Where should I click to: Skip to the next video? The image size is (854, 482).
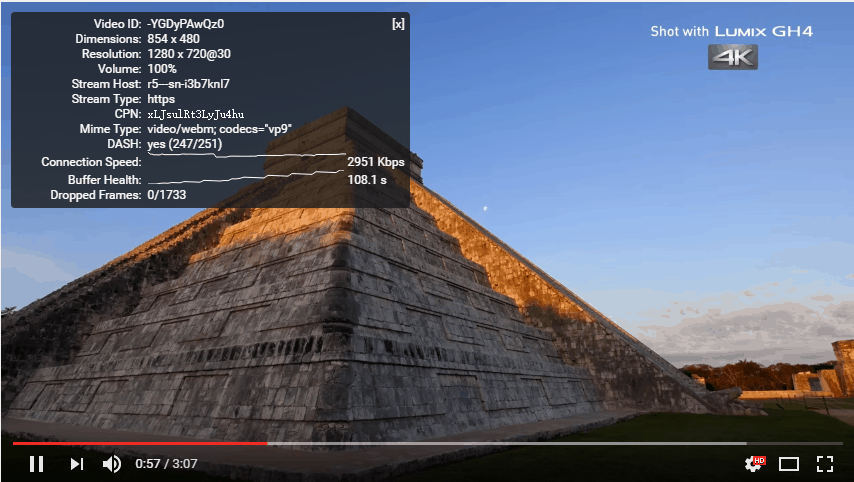pos(76,463)
